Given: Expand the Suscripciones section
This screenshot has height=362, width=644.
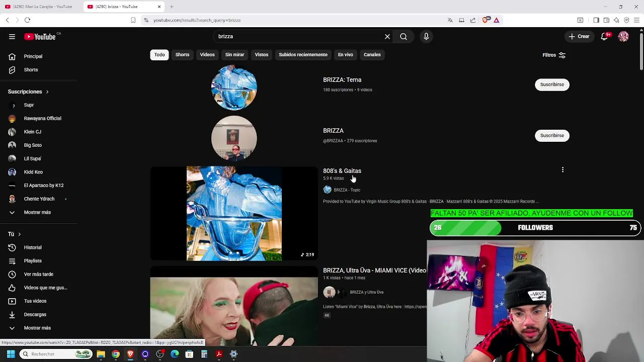Looking at the screenshot, I should coord(29,92).
